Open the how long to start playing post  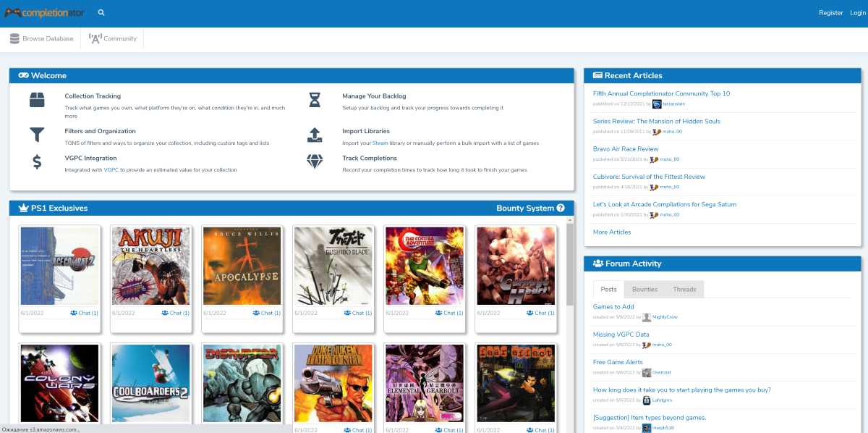coord(682,390)
